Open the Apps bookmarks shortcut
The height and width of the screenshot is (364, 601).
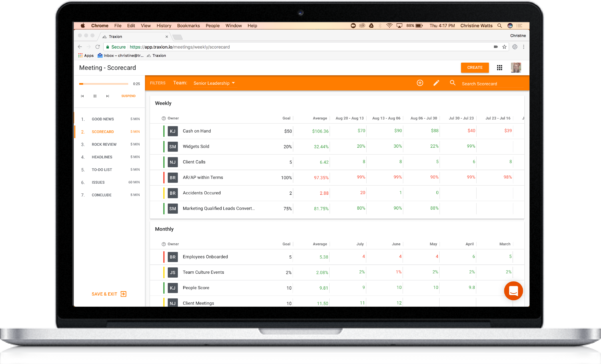point(86,56)
